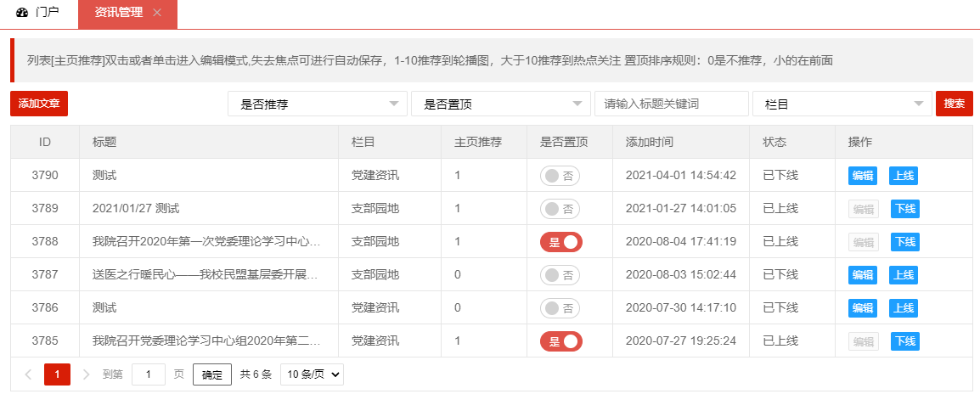The image size is (980, 394).
Task: Focus the title keyword search field
Action: pyautogui.click(x=671, y=104)
